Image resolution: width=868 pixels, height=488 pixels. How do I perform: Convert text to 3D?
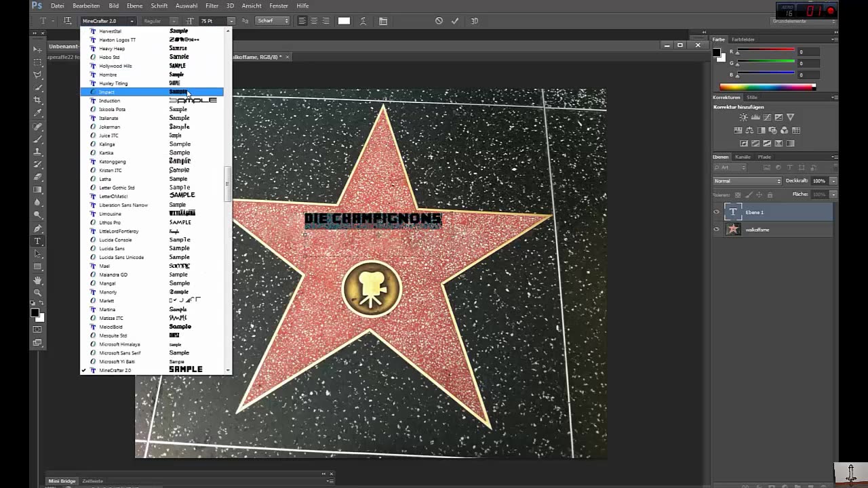[474, 21]
